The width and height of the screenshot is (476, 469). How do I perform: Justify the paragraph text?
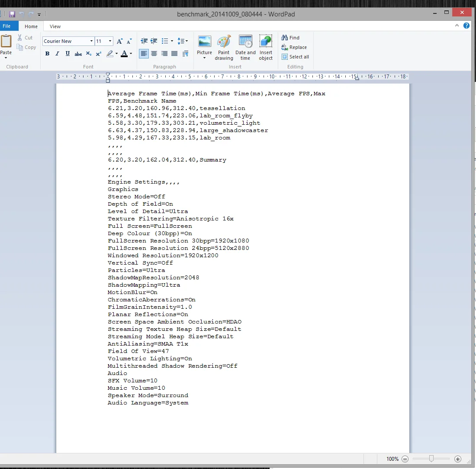pyautogui.click(x=174, y=54)
